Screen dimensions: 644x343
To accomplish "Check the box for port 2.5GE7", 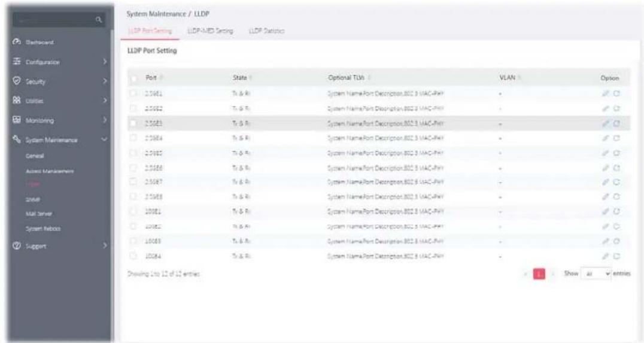I will pyautogui.click(x=133, y=182).
